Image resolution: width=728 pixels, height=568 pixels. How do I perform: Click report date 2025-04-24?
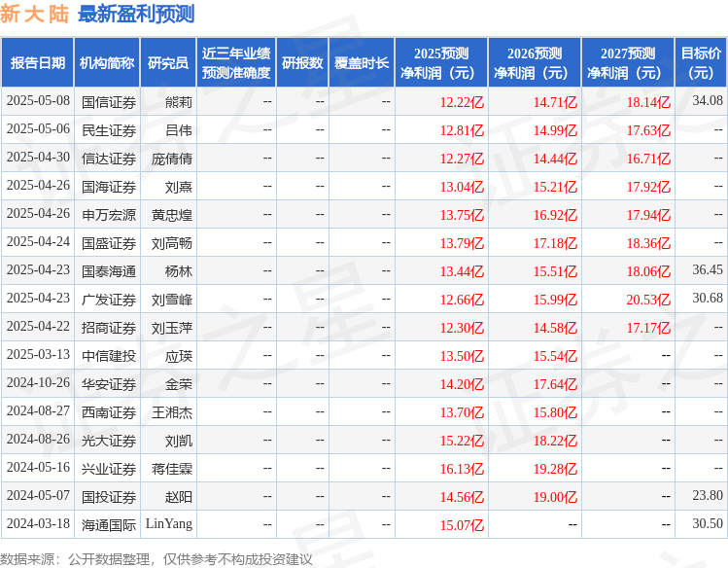coord(38,241)
